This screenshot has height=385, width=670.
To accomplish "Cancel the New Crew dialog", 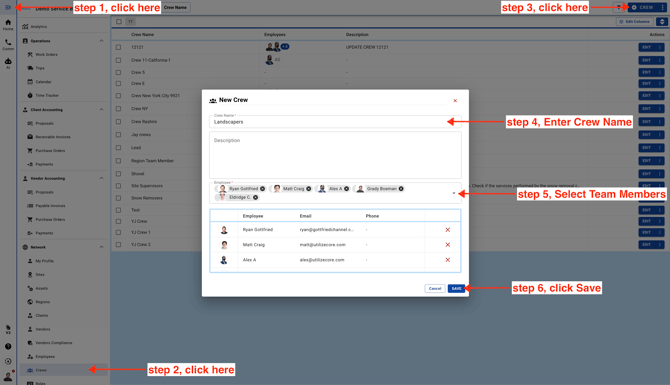I will click(435, 288).
